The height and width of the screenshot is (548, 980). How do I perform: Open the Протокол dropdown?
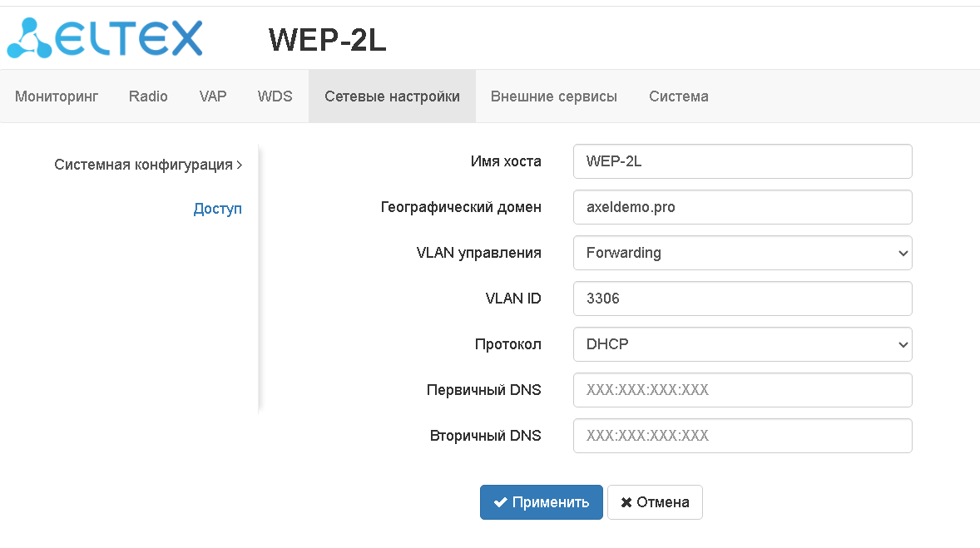pyautogui.click(x=742, y=344)
